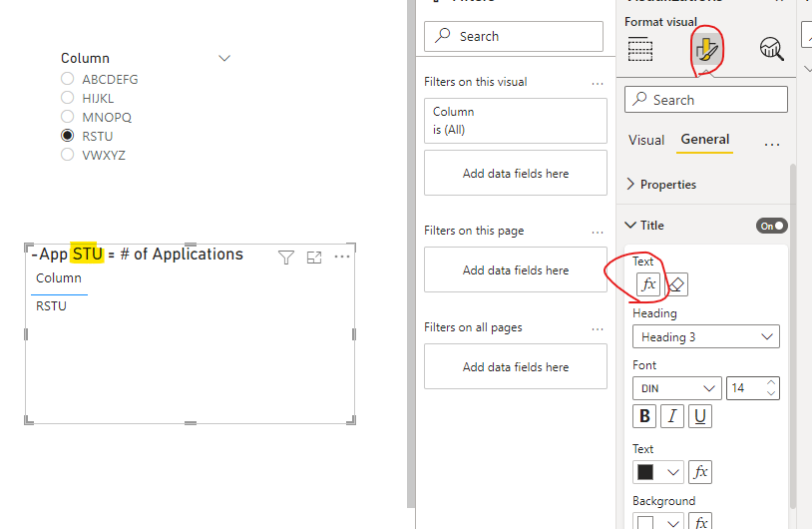Toggle Italic for title font
812x529 pixels.
tap(672, 416)
